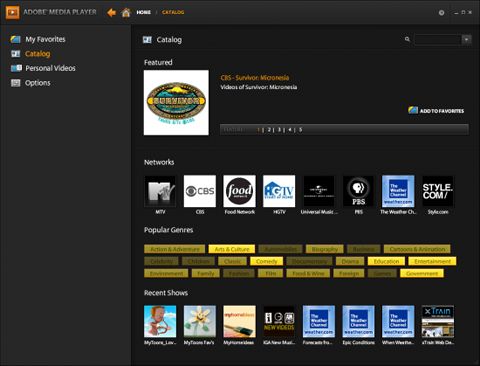This screenshot has width=480, height=366.
Task: Select the Comedy genre tag
Action: coord(266,261)
